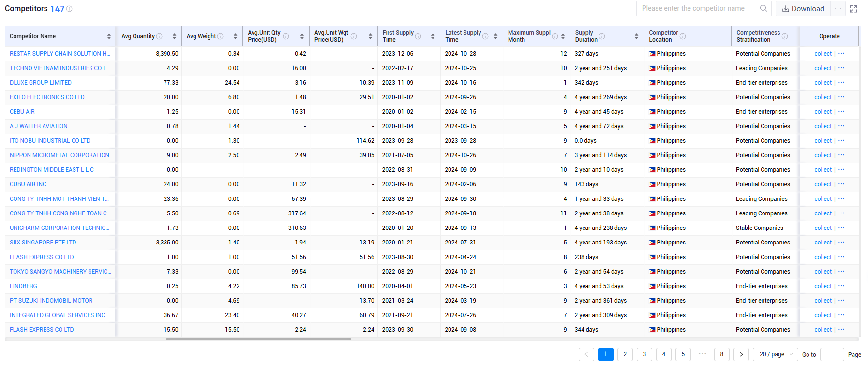Screen dimensions: 868x365
Task: Toggle fullscreen expand icon
Action: click(853, 9)
